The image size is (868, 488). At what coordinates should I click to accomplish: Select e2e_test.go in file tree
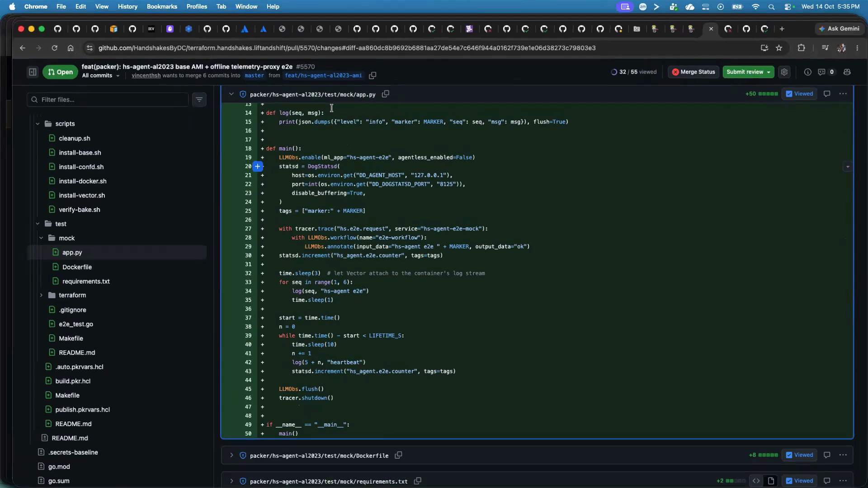click(x=76, y=324)
